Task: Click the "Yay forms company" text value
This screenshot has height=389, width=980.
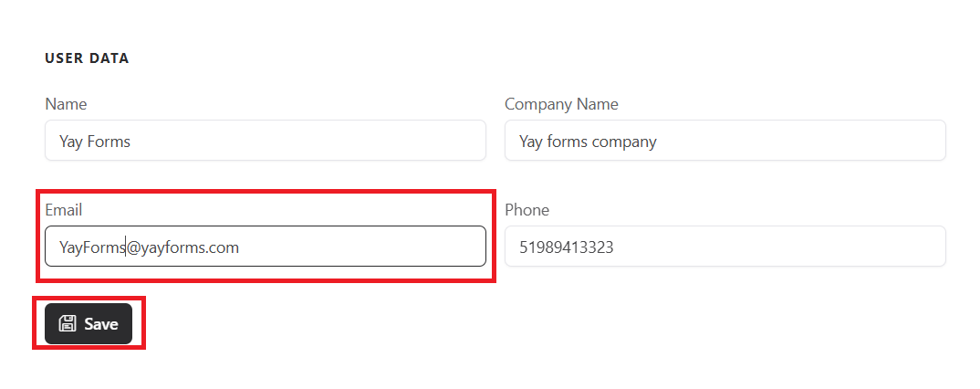Action: tap(588, 142)
